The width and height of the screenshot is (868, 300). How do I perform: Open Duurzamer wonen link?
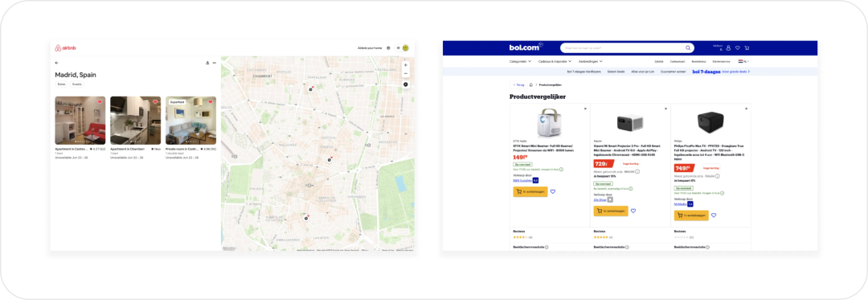(674, 72)
